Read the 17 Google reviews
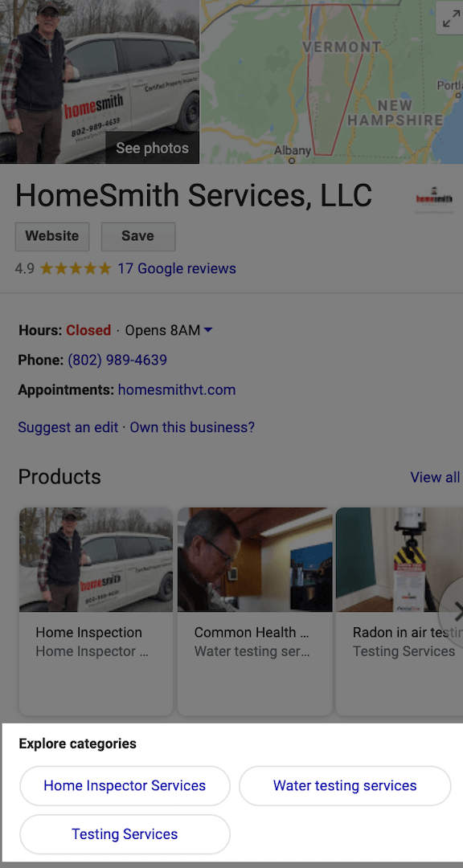 coord(177,269)
